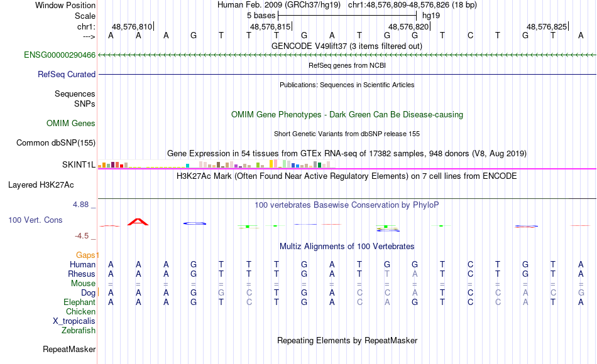
Task: Click the Human species label
Action: click(82, 264)
